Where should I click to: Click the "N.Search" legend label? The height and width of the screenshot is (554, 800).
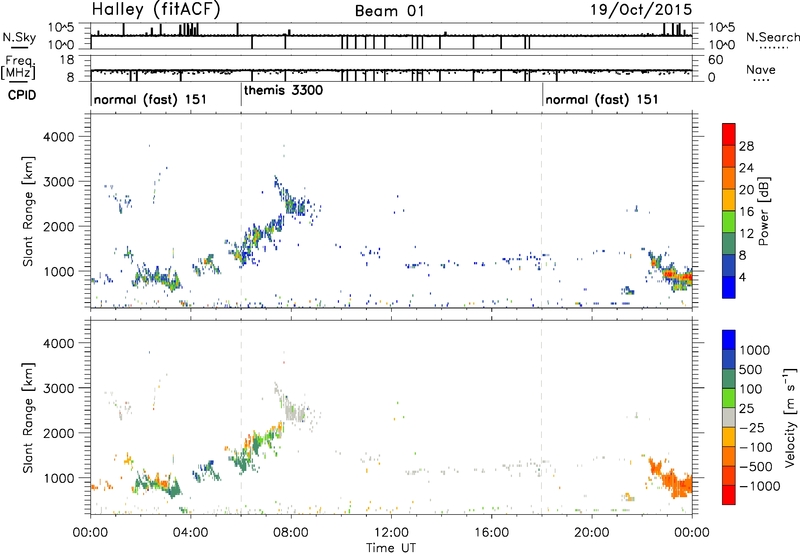(772, 37)
